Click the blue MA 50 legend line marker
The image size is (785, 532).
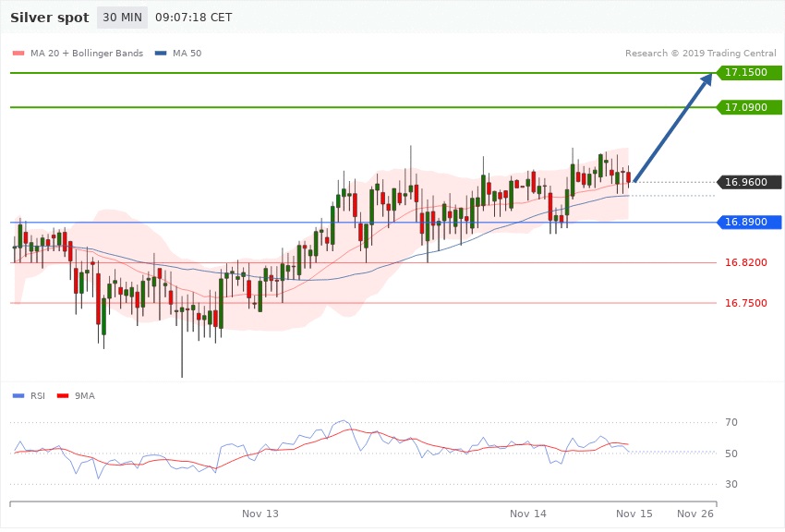pyautogui.click(x=161, y=53)
